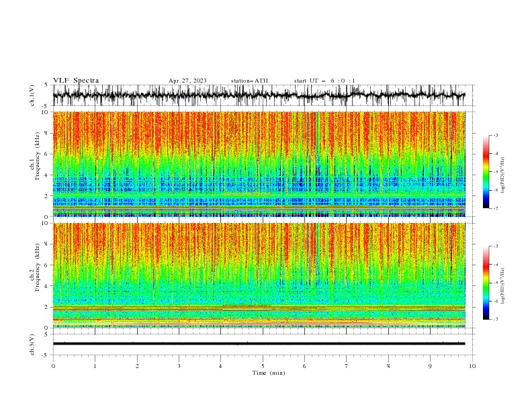Click the "Time (min)" x-axis label
The height and width of the screenshot is (411, 532).
[x=269, y=373]
